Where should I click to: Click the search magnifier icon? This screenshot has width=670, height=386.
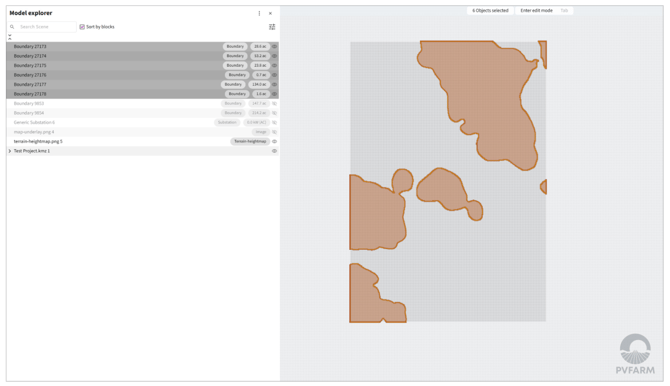pyautogui.click(x=12, y=27)
